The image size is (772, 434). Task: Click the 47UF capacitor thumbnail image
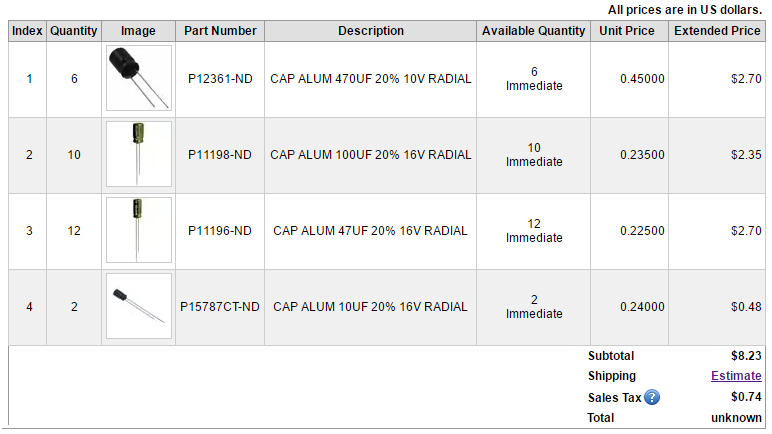[x=138, y=230]
